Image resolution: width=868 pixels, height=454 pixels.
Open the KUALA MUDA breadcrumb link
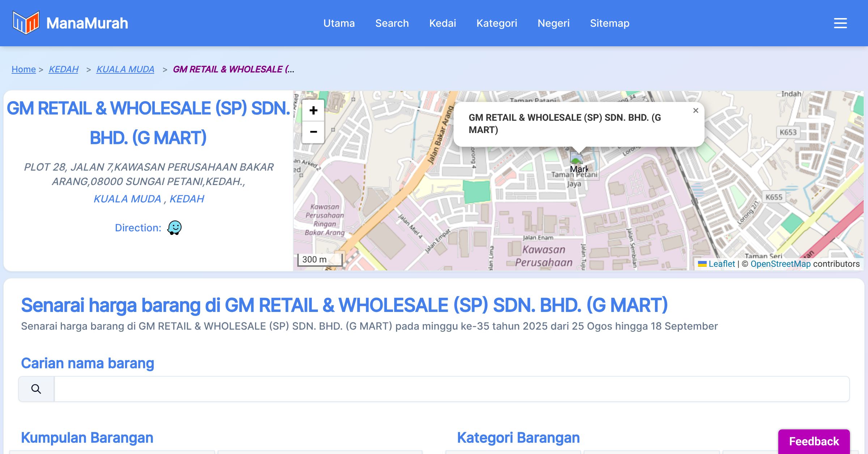coord(125,69)
